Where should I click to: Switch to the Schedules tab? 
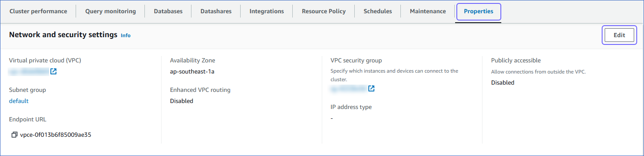pyautogui.click(x=378, y=12)
